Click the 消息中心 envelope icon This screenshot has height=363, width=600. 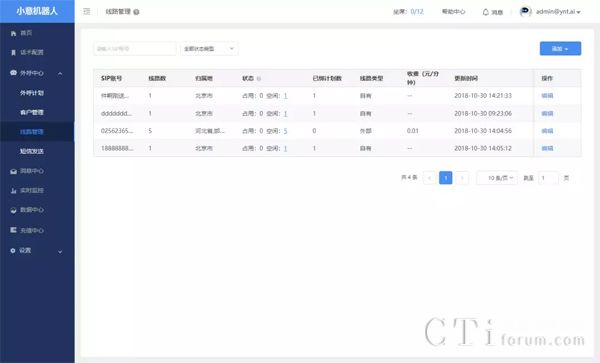click(x=13, y=171)
